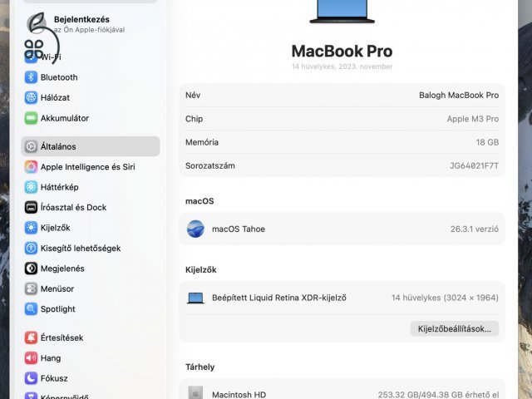Click the serial number JG64021F7T
Viewport: 532px width, 399px height.
(x=474, y=165)
